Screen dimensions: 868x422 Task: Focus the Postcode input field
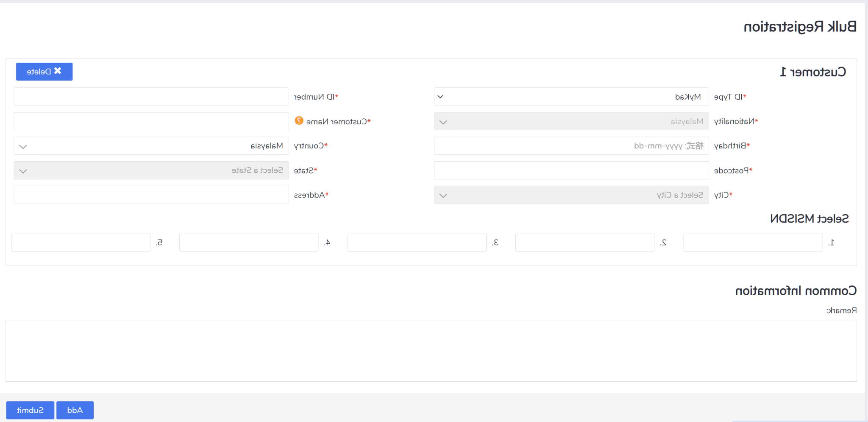click(571, 170)
